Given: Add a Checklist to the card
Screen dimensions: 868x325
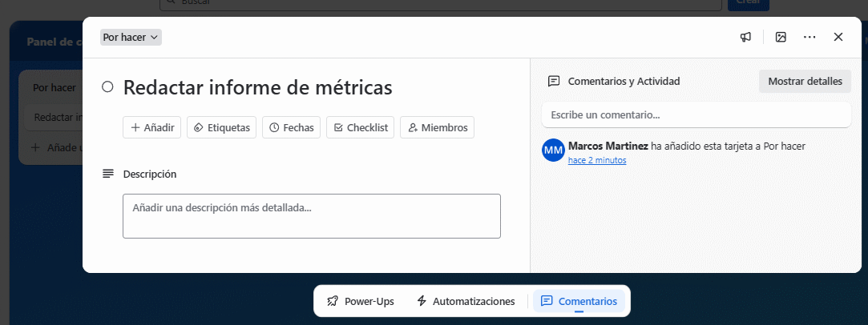Looking at the screenshot, I should pos(360,127).
